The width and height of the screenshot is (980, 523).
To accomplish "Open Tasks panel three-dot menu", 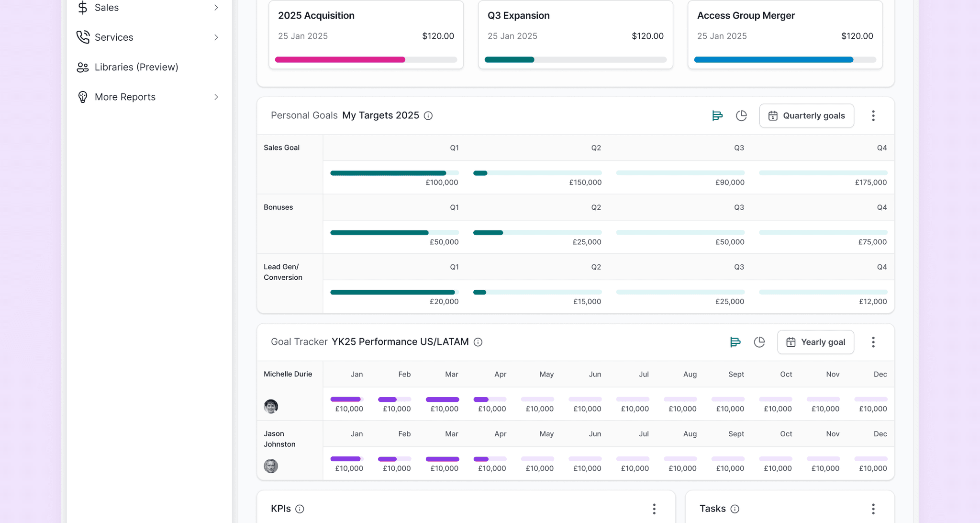I will [x=873, y=509].
